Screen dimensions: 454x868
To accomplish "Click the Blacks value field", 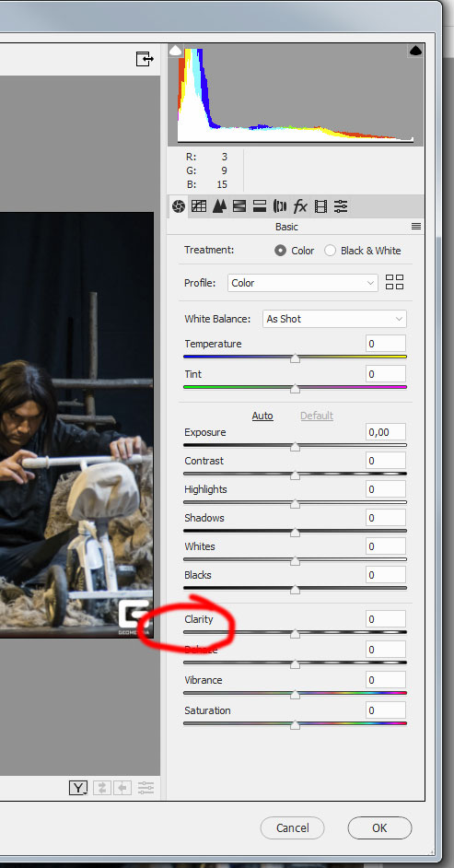I will click(386, 575).
